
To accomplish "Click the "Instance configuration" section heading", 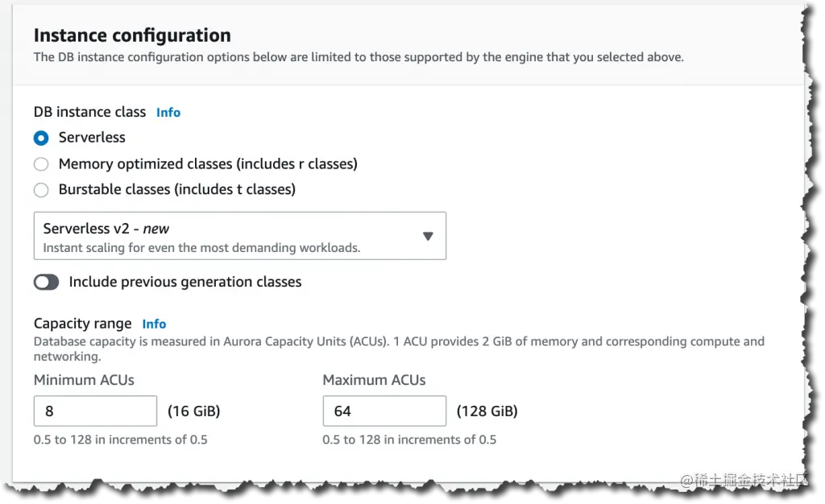I will 132,35.
